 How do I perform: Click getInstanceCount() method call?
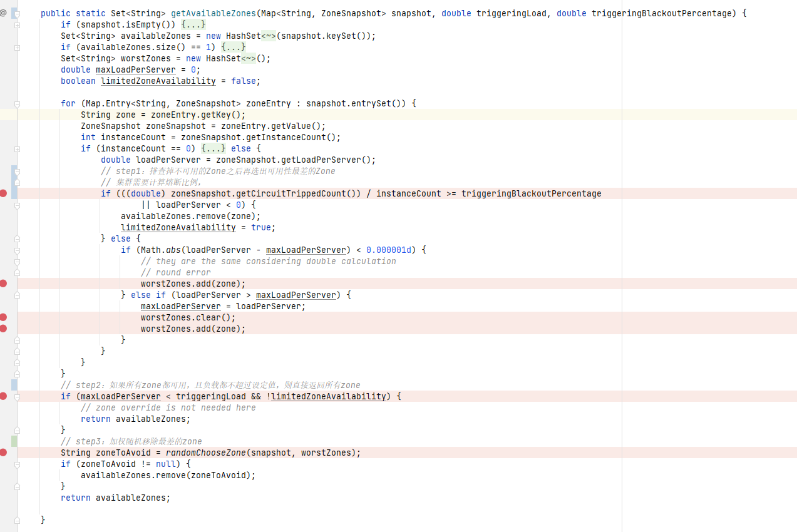click(285, 137)
